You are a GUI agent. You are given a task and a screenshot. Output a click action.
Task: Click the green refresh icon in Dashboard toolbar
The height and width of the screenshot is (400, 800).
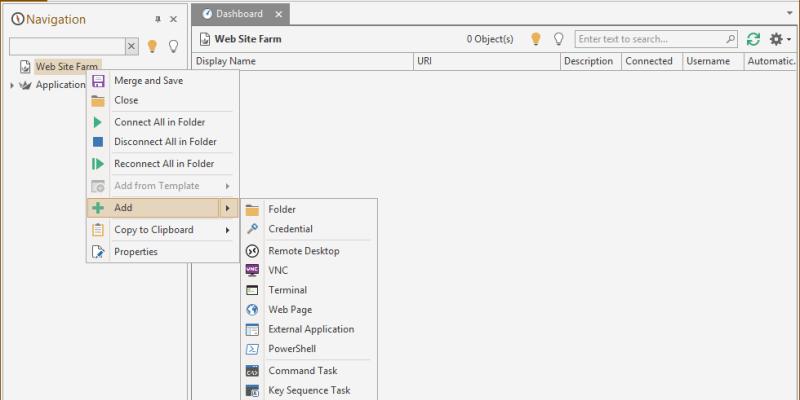tap(753, 39)
